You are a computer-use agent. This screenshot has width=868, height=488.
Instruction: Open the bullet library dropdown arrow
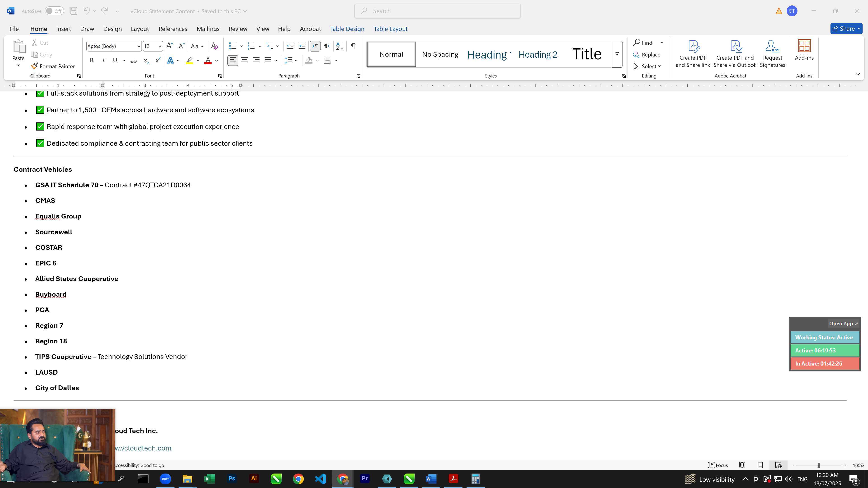click(241, 46)
